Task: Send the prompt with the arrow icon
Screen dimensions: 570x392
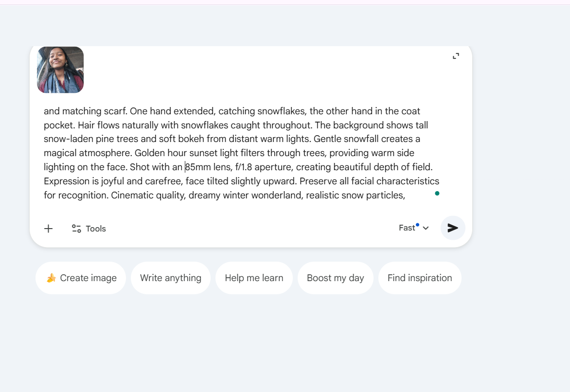Action: 453,228
